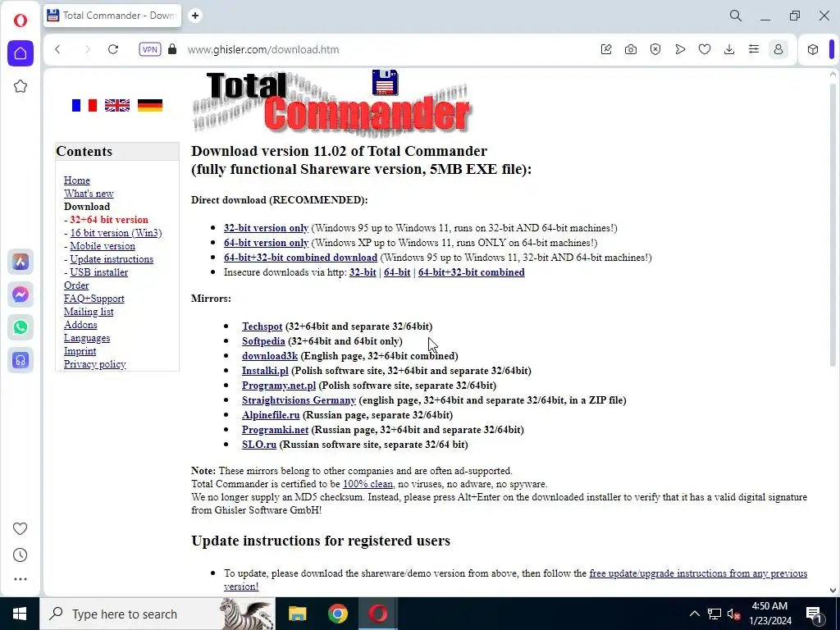Viewport: 840px width, 630px height.
Task: Open Messenger in the sidebar
Action: pos(21,294)
